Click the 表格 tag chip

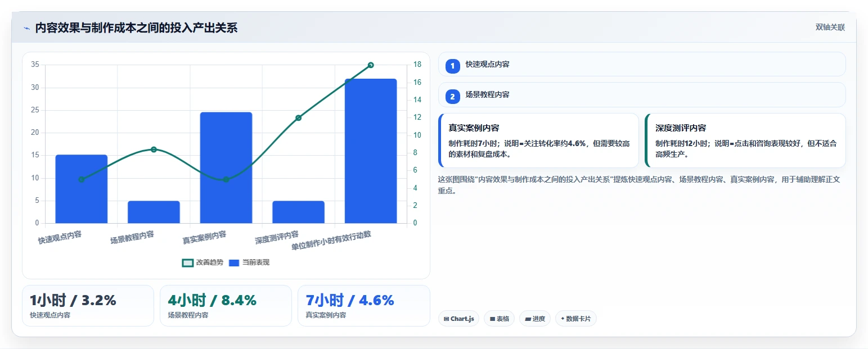pyautogui.click(x=499, y=319)
